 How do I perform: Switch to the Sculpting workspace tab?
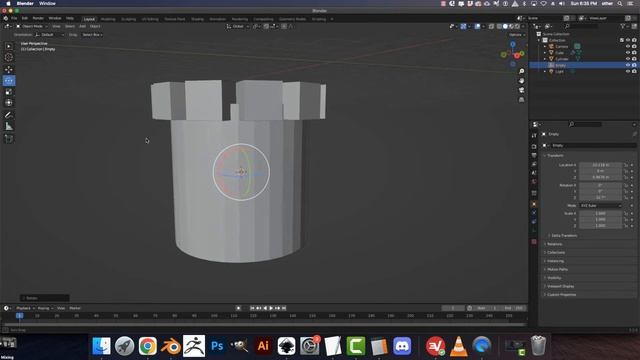(x=129, y=19)
